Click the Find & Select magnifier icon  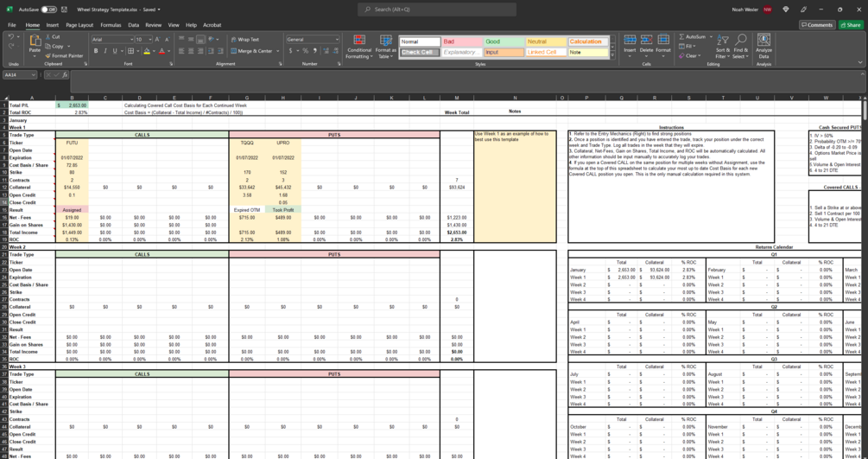coord(741,40)
